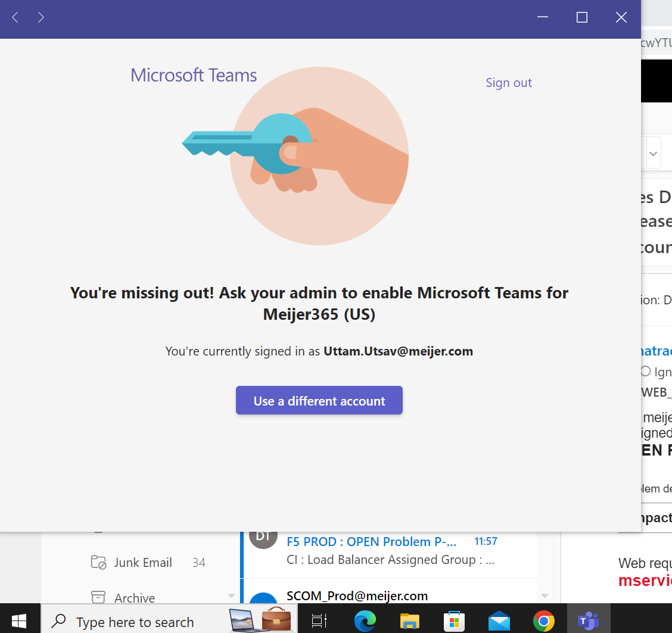Open the Archive folder in Outlook
The image size is (672, 633).
pos(135,598)
